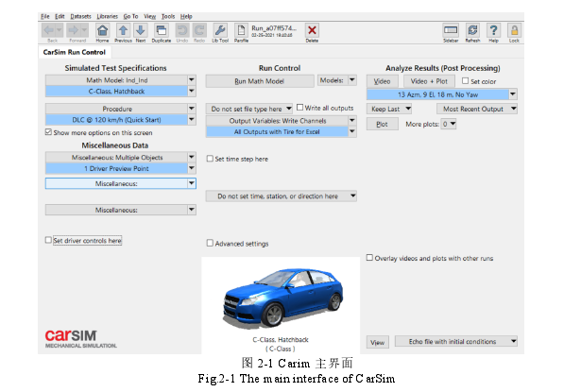Click the Refresh icon
Viewport: 564px width, 392px height.
(x=472, y=30)
